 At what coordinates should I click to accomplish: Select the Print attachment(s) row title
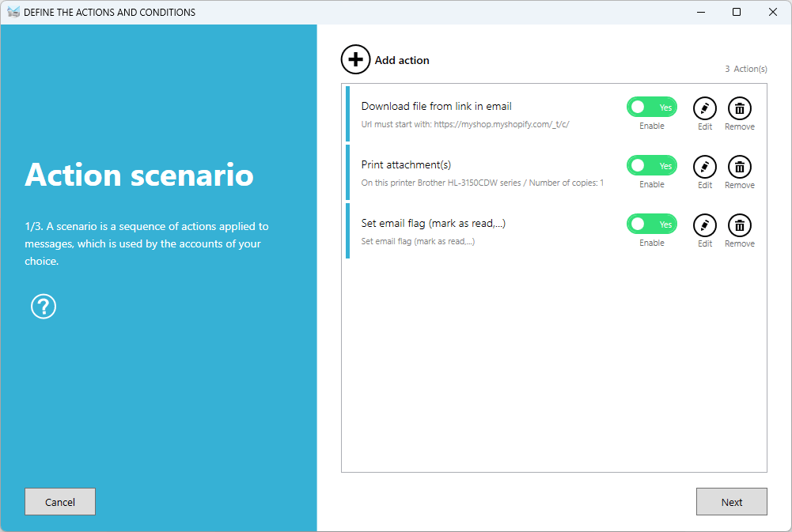406,164
